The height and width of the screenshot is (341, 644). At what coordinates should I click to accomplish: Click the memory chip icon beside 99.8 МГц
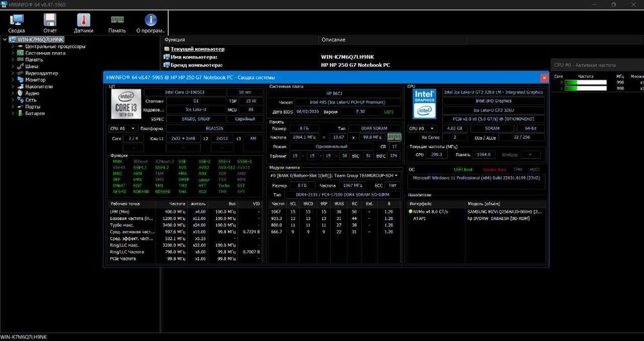(x=394, y=137)
